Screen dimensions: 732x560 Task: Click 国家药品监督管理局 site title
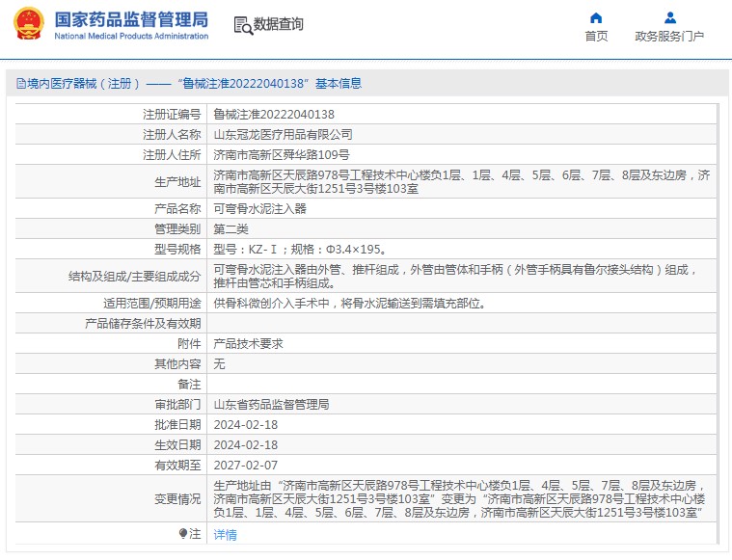coord(131,20)
